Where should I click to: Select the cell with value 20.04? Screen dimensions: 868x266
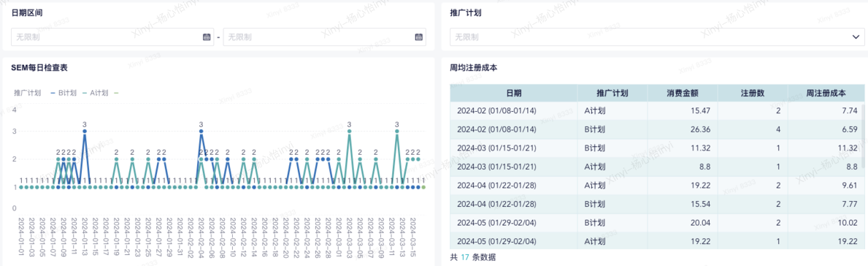(683, 223)
